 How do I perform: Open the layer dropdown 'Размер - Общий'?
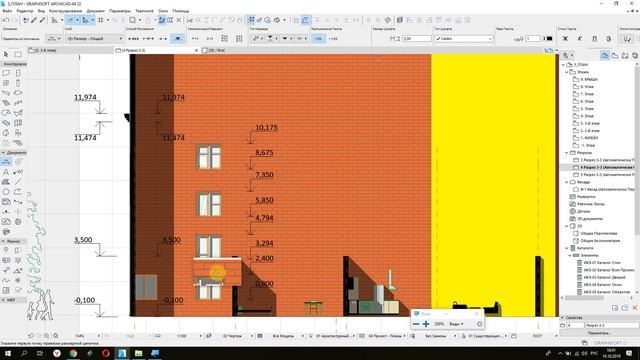tap(93, 38)
